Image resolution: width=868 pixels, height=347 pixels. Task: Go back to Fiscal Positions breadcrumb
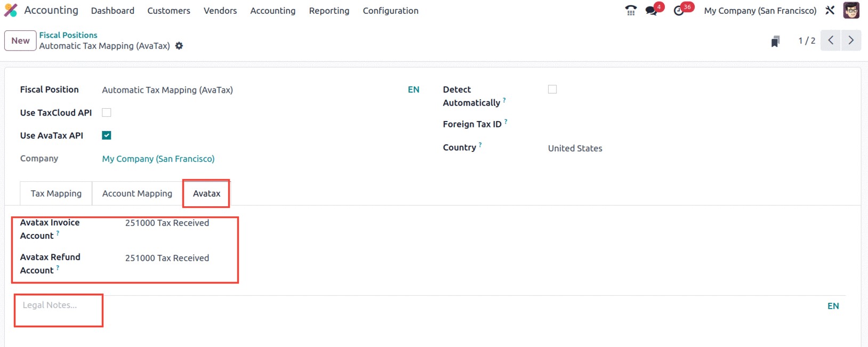[x=68, y=35]
